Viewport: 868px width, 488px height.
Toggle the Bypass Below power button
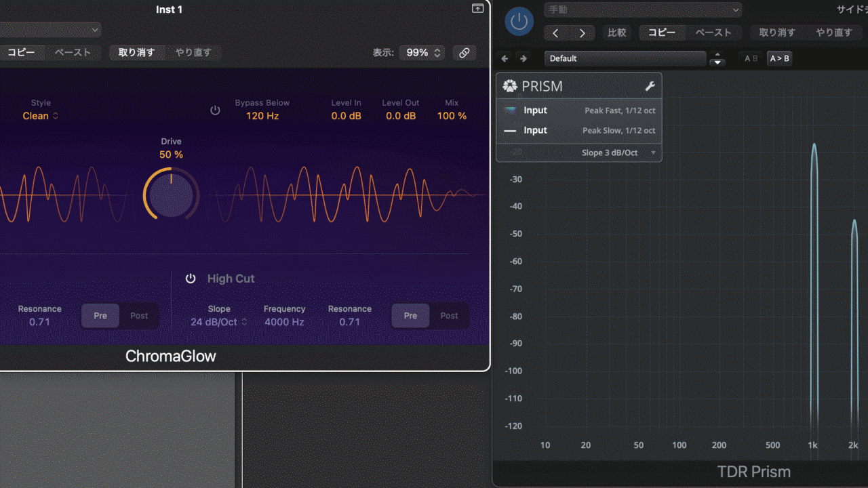(x=215, y=110)
